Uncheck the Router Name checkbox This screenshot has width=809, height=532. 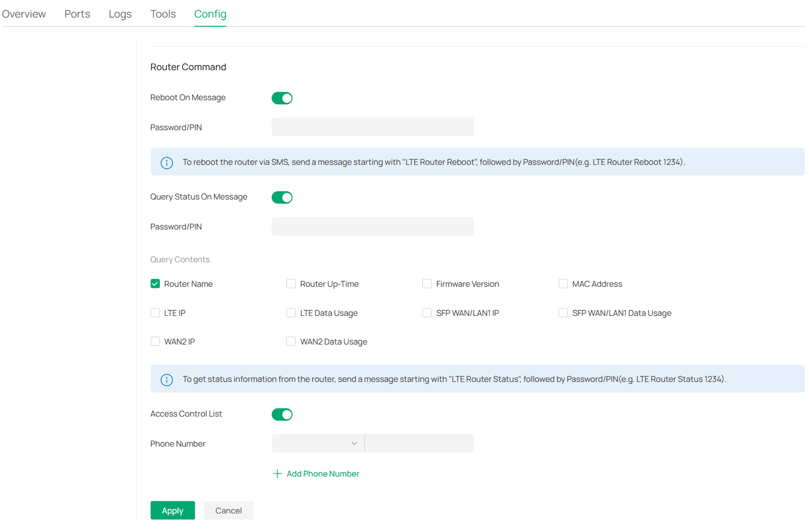tap(155, 284)
